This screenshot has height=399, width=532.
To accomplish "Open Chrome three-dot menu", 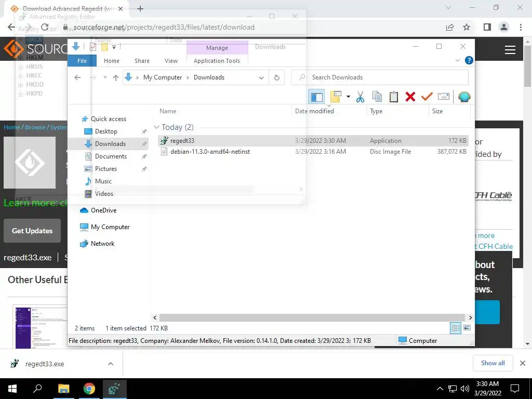I will pyautogui.click(x=521, y=27).
